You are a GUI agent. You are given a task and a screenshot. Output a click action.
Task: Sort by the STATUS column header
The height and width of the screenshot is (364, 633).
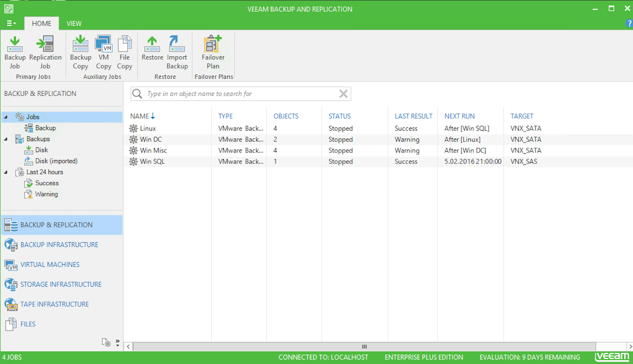tap(340, 116)
